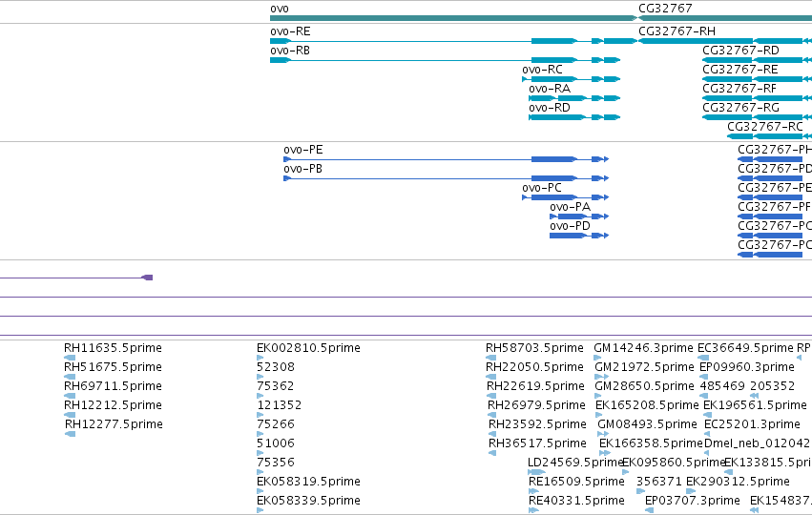Click the ovo-RD transcript exon block
The image size is (812, 515).
[556, 117]
